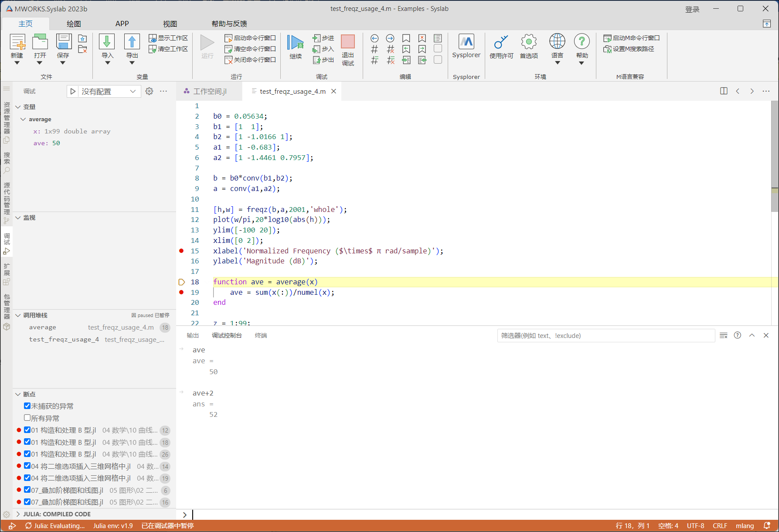Click 显示工作区 button
The width and height of the screenshot is (779, 532).
click(x=168, y=38)
